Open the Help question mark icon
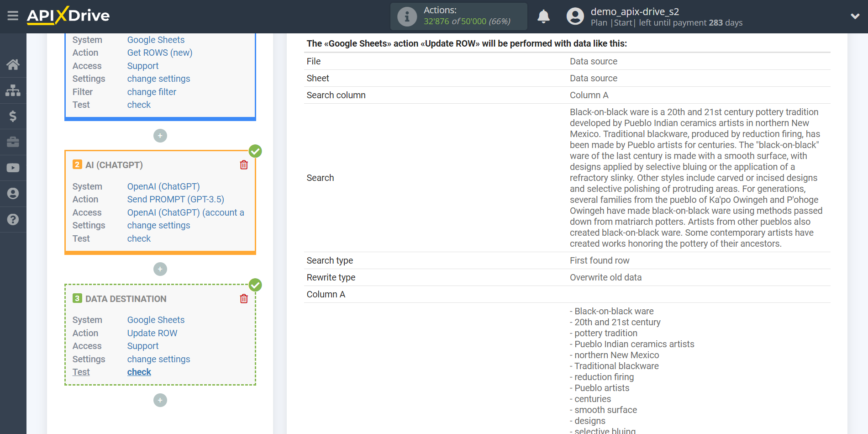 click(13, 219)
